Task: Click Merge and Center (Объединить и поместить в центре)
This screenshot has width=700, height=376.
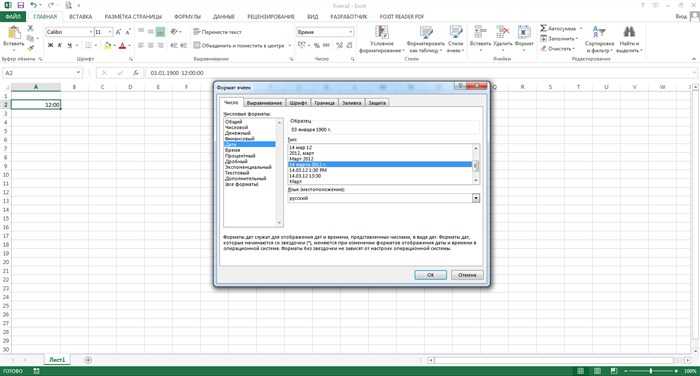Action: point(240,46)
